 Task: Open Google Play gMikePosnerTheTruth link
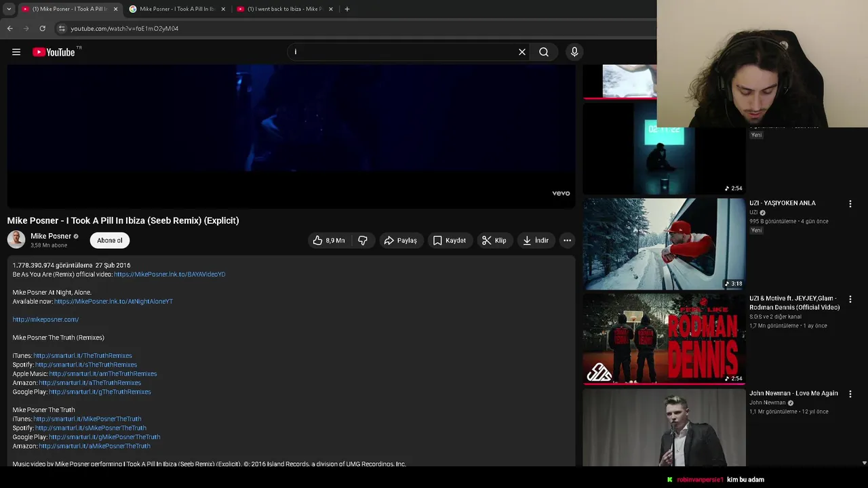[104, 437]
